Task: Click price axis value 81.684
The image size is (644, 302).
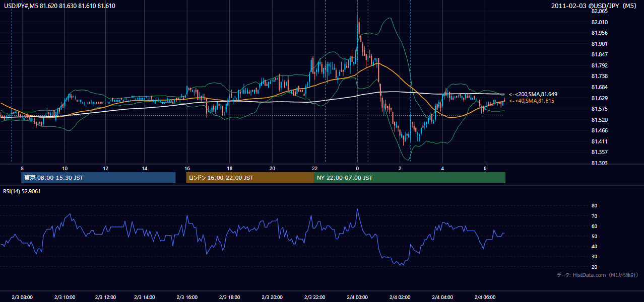Action: coord(599,87)
